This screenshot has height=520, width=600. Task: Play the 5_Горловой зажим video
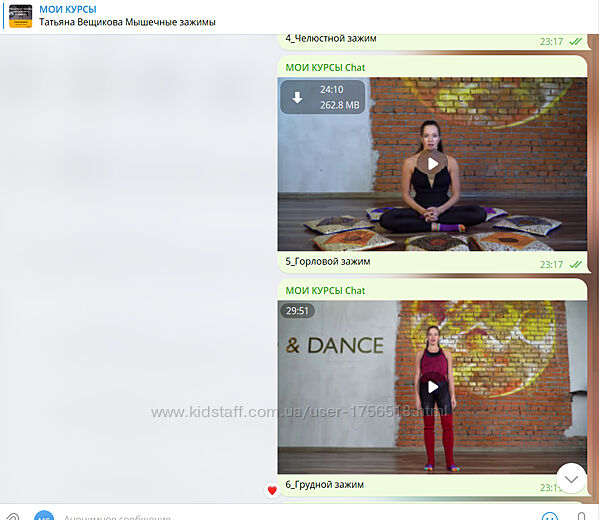click(x=432, y=164)
